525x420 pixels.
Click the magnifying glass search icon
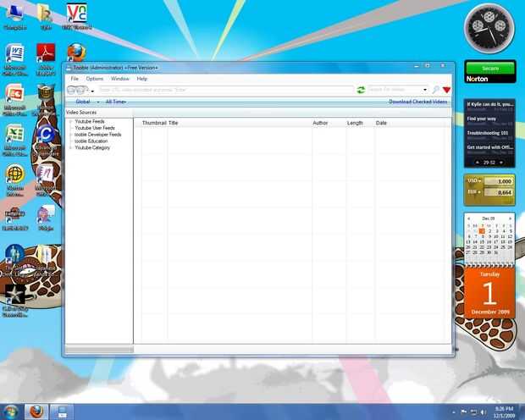pyautogui.click(x=435, y=90)
